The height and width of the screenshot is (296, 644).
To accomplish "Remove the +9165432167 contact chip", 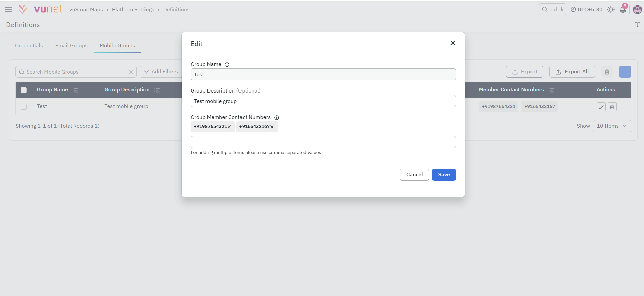I will [x=272, y=127].
